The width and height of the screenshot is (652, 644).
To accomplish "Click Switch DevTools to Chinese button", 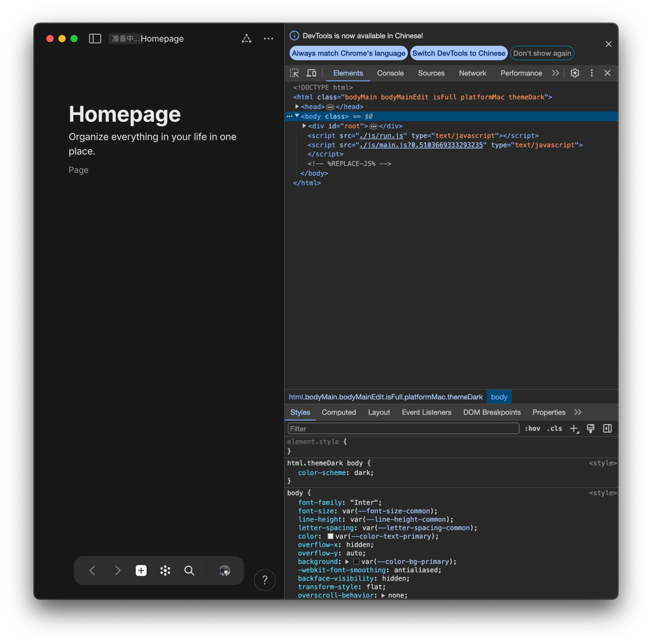I will pos(459,53).
